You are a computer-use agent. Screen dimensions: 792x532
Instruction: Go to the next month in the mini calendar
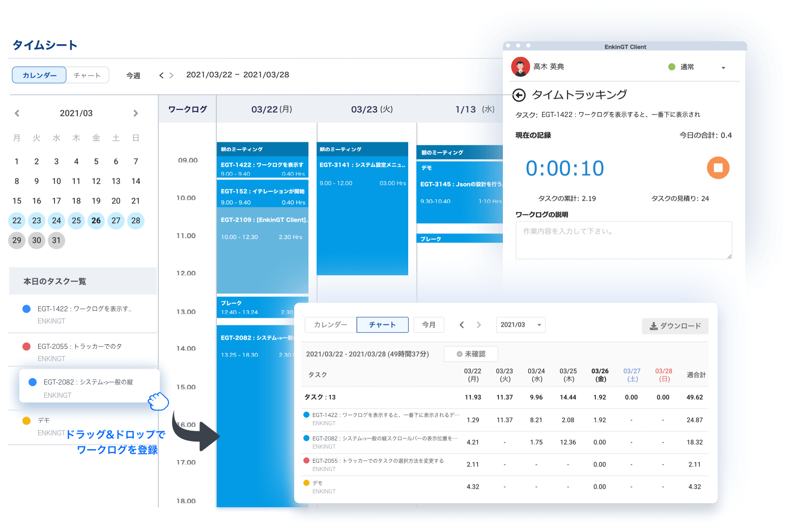pos(135,113)
